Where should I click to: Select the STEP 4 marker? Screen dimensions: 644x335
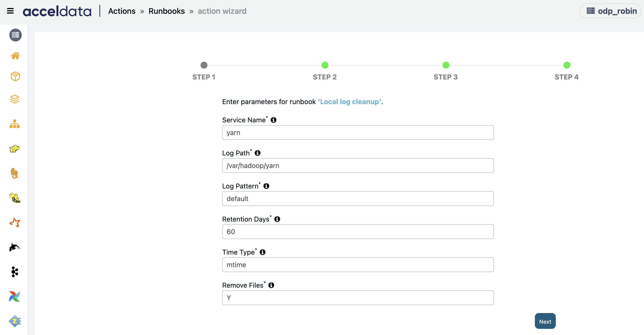pos(567,65)
